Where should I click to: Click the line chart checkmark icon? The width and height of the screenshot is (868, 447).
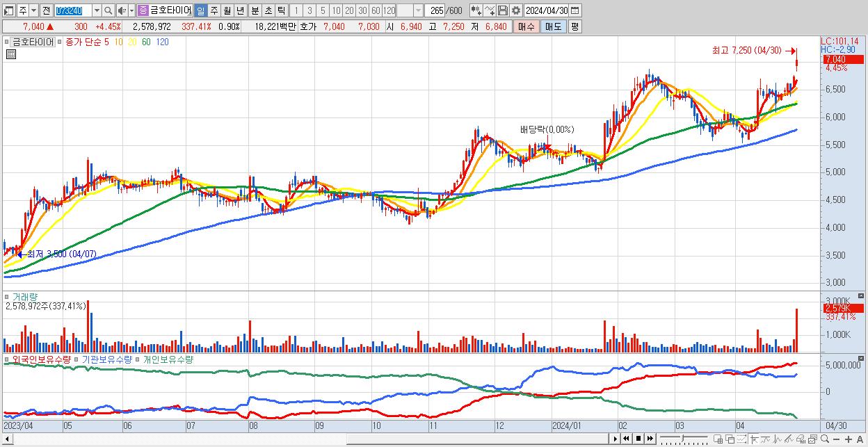pyautogui.click(x=489, y=10)
